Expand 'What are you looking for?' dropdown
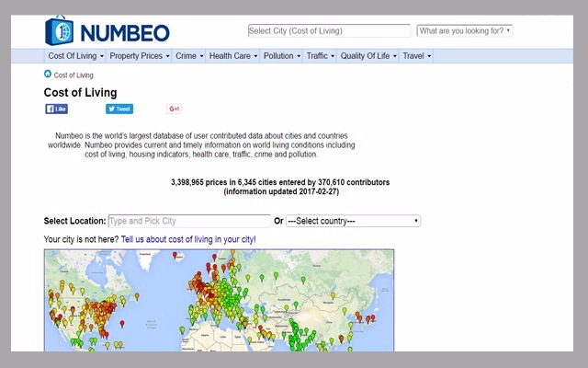The image size is (588, 368). pyautogui.click(x=465, y=30)
